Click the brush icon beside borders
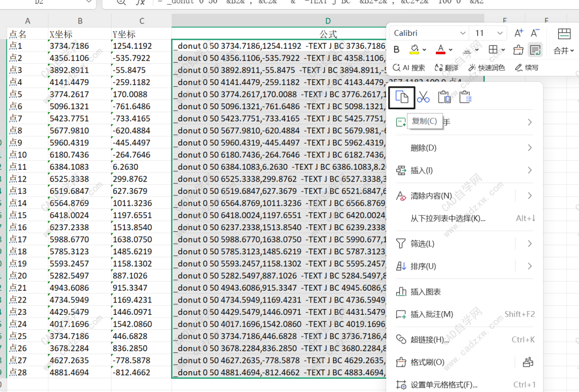This screenshot has height=392, width=579. 518,49
